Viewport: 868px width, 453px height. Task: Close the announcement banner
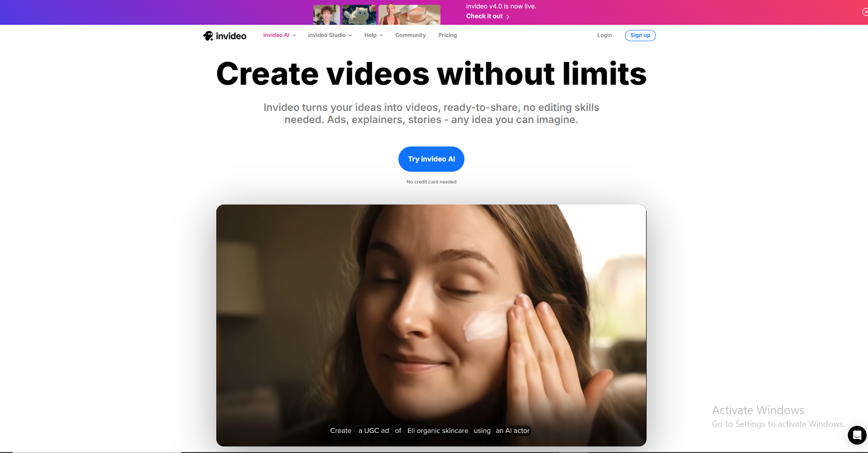865,12
